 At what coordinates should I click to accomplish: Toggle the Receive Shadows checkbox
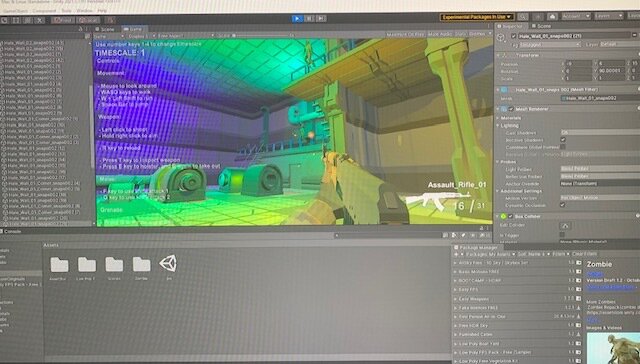pos(563,140)
